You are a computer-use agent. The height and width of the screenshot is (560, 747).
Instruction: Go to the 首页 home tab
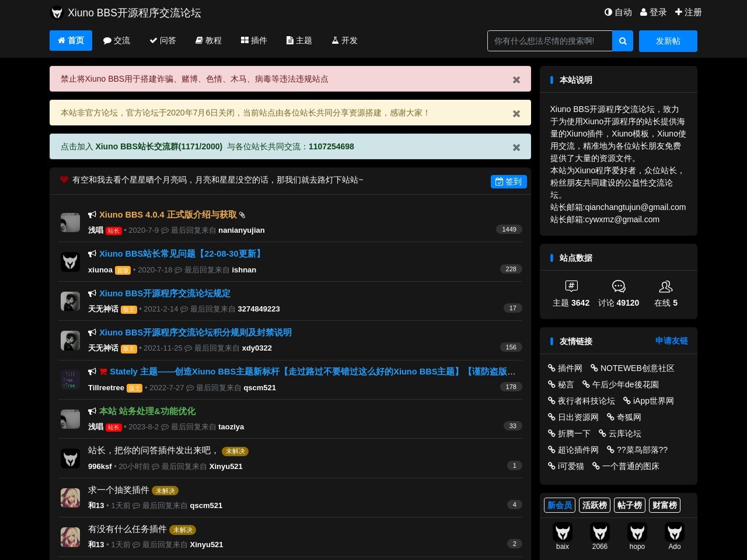[71, 40]
